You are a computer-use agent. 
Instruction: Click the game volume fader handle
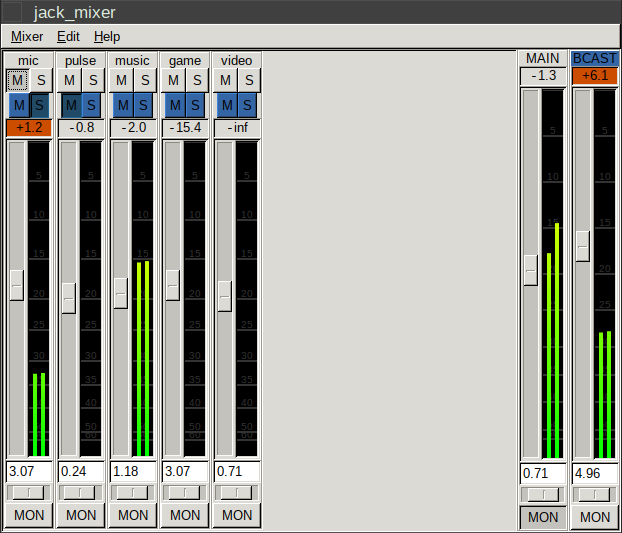tap(173, 285)
